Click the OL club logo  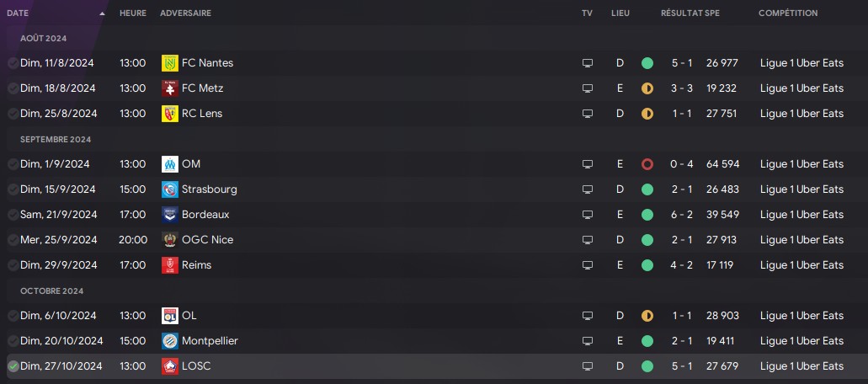[x=170, y=316]
